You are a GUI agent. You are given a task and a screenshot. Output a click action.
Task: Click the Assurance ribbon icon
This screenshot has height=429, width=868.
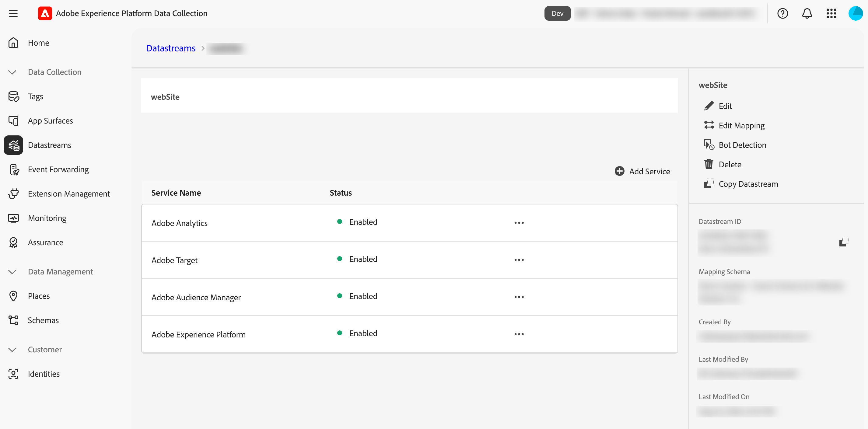coord(13,242)
